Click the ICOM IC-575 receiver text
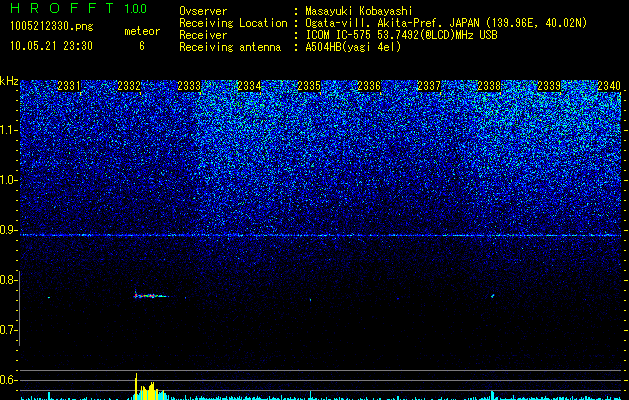Screen dimensions: 629x400 tap(401, 35)
